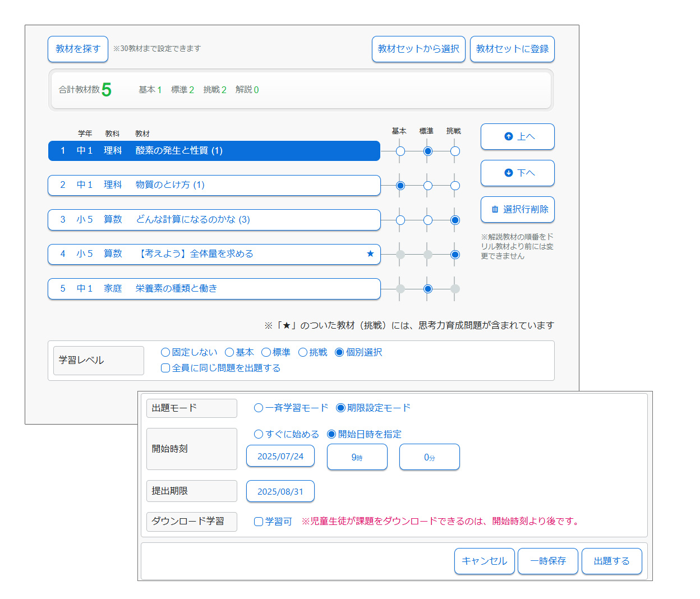Choose 一斉学習モード radio option
Viewport: 700px width, 599px height.
click(x=259, y=408)
